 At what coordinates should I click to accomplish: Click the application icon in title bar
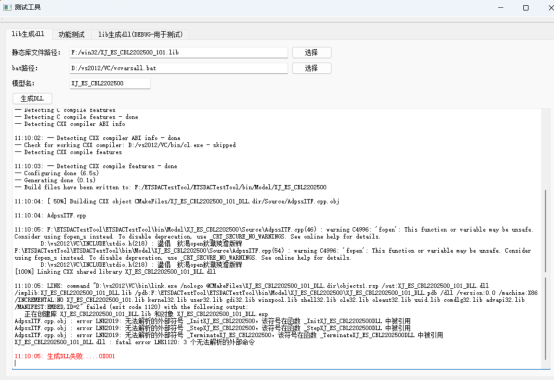click(7, 7)
